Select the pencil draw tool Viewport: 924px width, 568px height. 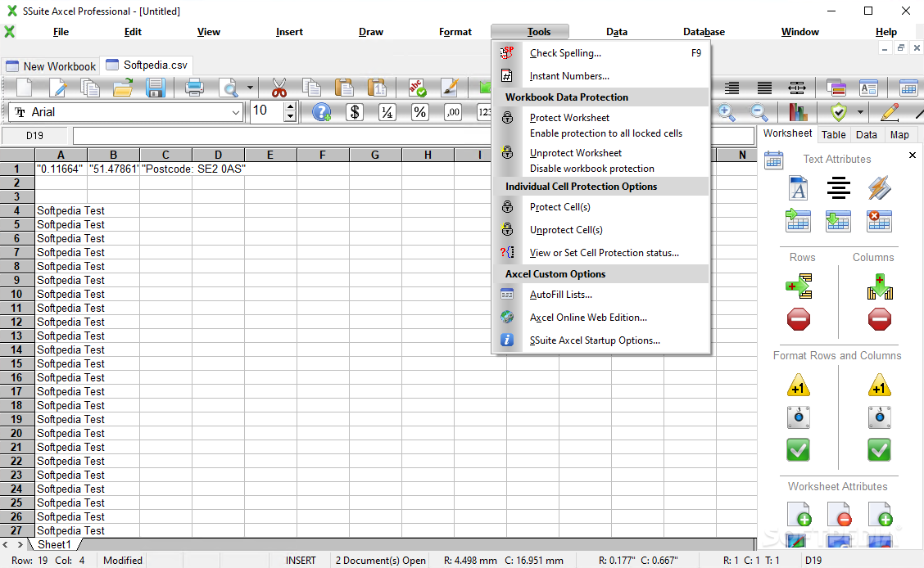click(x=890, y=112)
